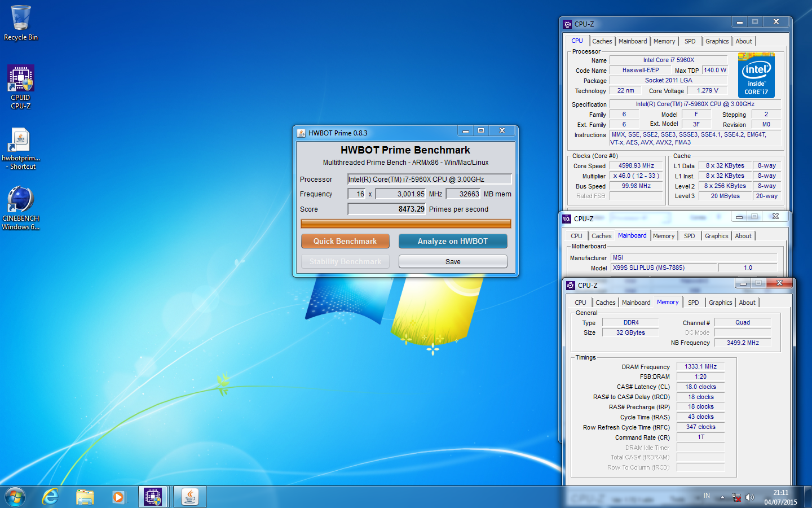812x508 pixels.
Task: Open the Recycle Bin desktop icon
Action: (21, 23)
